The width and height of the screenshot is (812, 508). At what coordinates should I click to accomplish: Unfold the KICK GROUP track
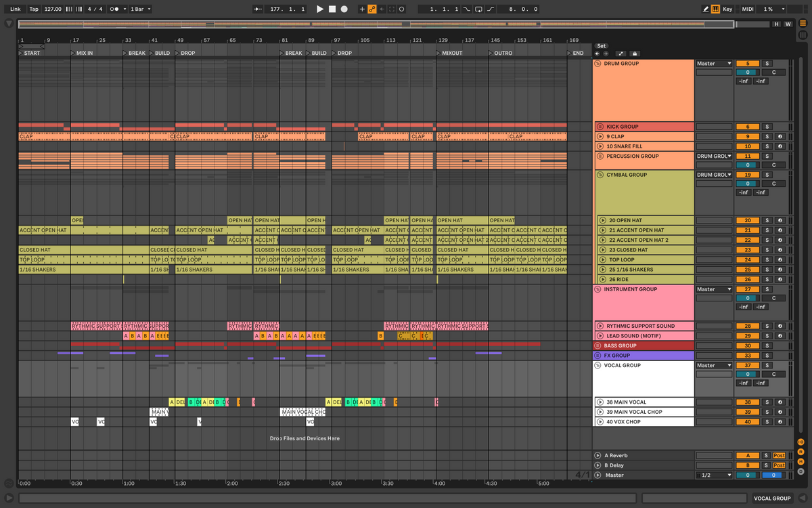coord(600,127)
